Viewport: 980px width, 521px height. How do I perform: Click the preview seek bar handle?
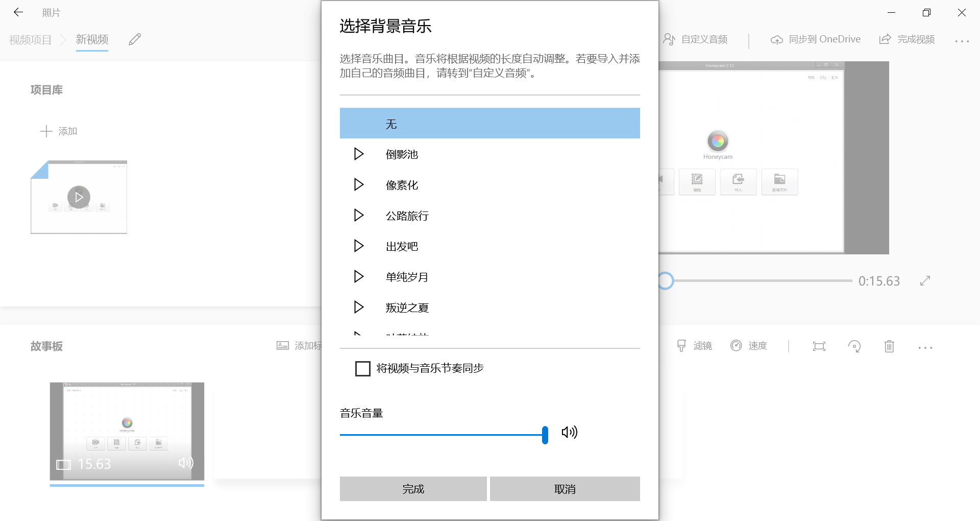click(x=665, y=280)
